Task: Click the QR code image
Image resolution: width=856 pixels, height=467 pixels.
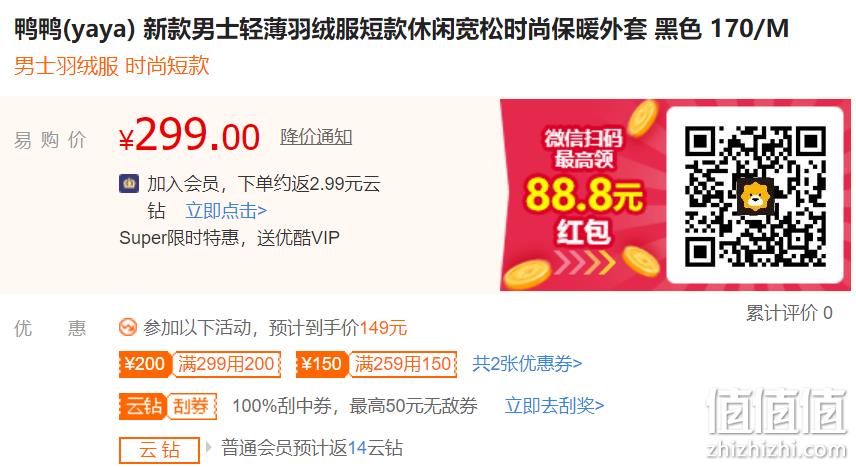Action: click(755, 196)
